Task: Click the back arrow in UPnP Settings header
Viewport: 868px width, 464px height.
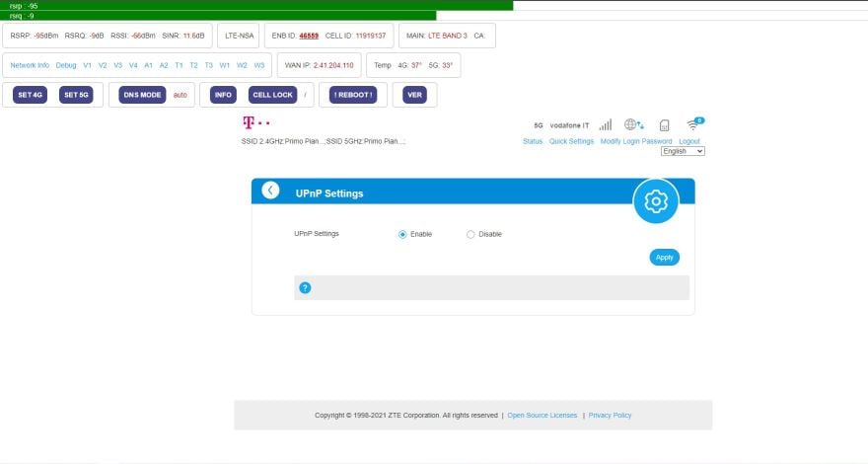Action: (270, 192)
